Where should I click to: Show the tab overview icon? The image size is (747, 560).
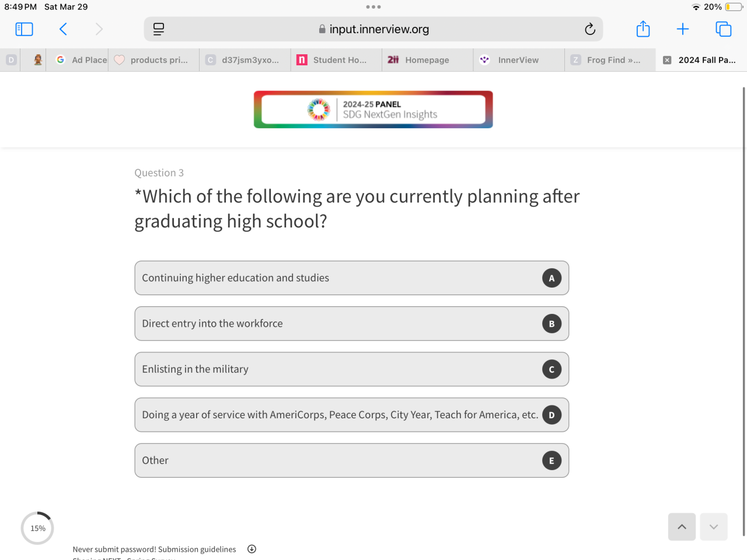pos(723,29)
